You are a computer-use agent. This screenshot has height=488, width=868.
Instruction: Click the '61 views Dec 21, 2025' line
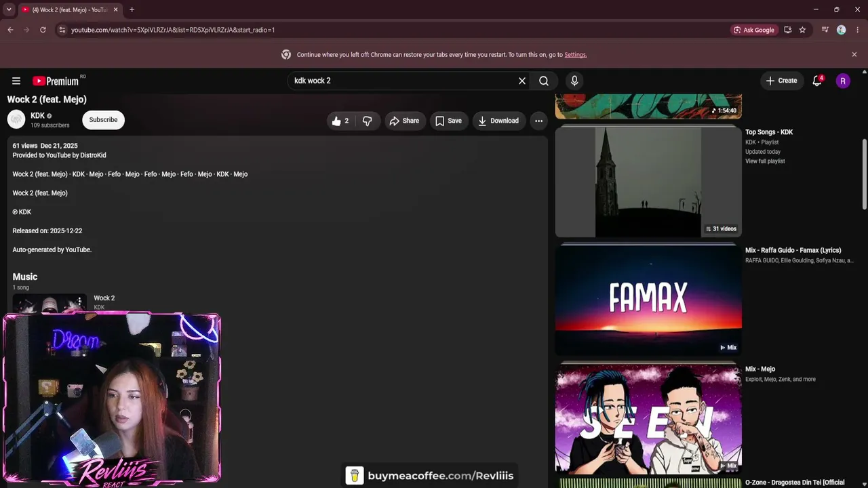tap(45, 146)
